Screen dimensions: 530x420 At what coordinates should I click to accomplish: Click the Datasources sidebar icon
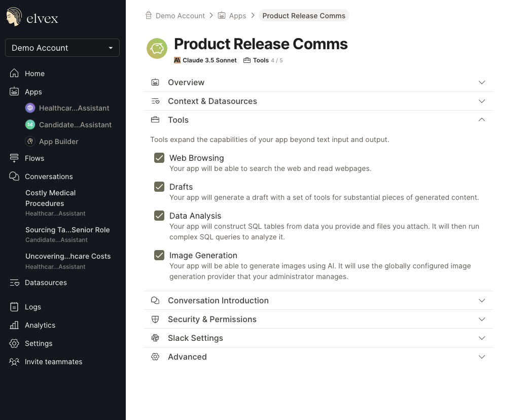[14, 283]
